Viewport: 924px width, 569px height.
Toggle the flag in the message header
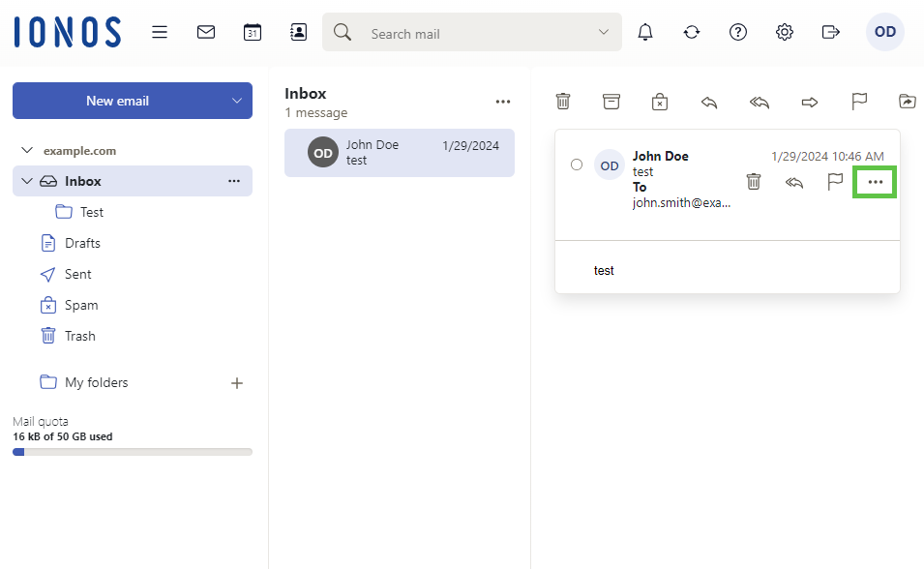click(835, 182)
